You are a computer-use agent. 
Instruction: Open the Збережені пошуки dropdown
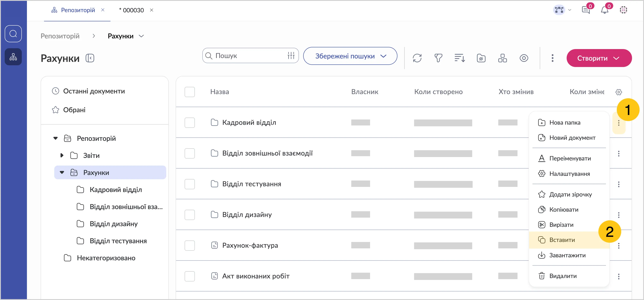[x=350, y=56]
